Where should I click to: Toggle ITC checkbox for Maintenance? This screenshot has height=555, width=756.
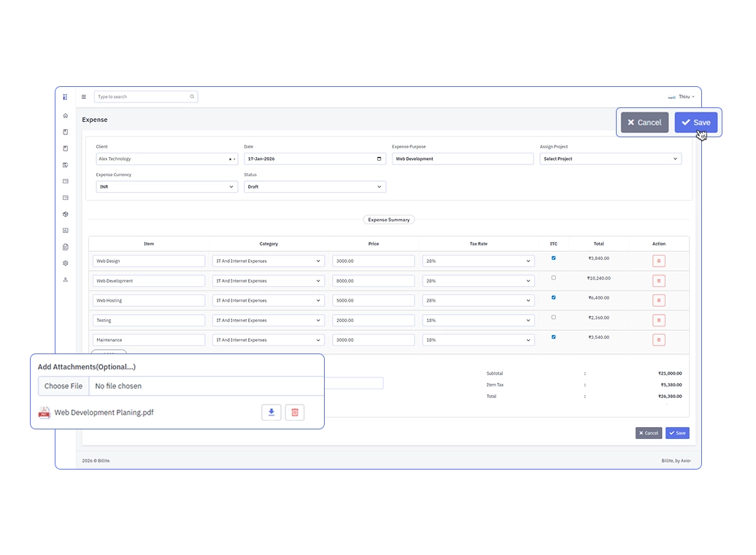553,337
